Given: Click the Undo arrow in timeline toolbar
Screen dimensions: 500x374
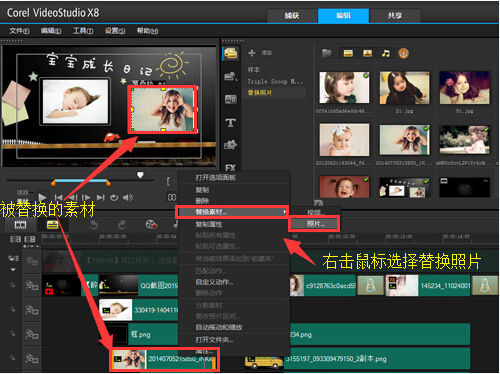Looking at the screenshot, I should pyautogui.click(x=94, y=225).
